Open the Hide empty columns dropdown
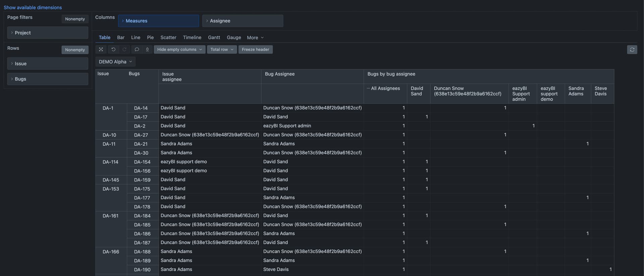Image resolution: width=644 pixels, height=276 pixels. [179, 50]
